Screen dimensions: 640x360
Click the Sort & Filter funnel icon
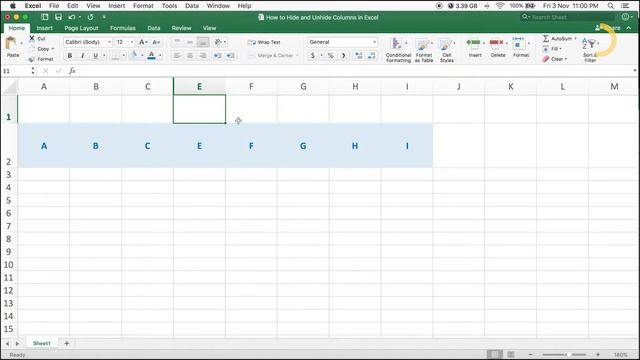(590, 43)
